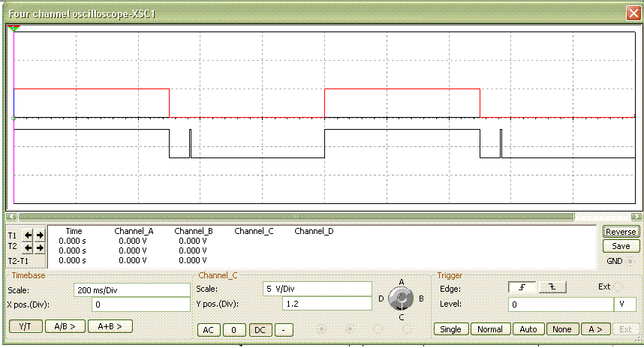Click the Y pos.(Div) field
644x348 pixels.
pos(327,304)
